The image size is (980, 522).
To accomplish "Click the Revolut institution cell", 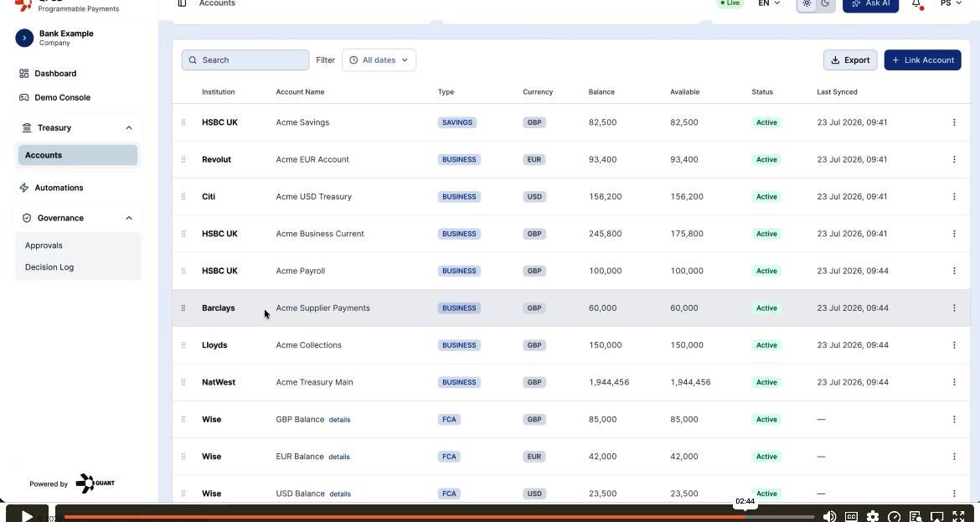I will (216, 159).
